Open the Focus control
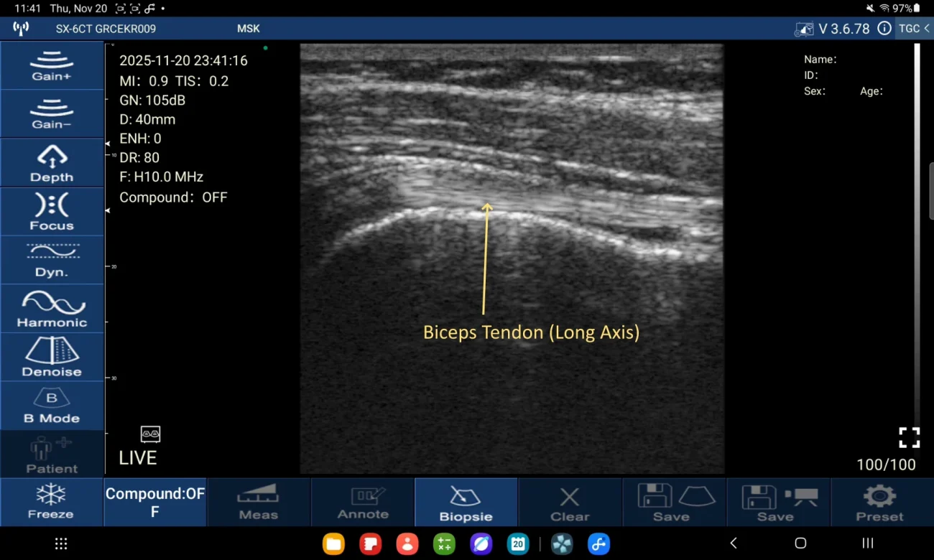Screen dimensions: 934x560 tap(52, 212)
